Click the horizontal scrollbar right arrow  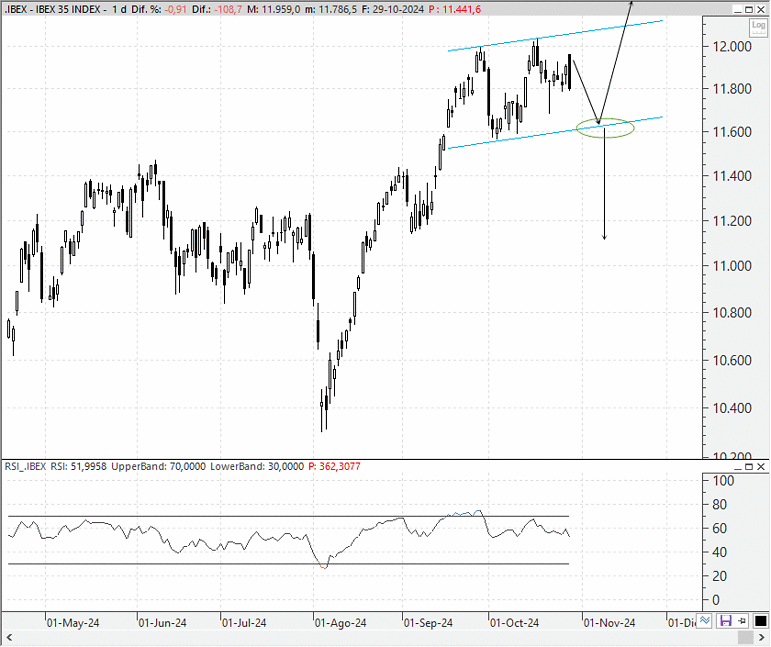[762, 638]
